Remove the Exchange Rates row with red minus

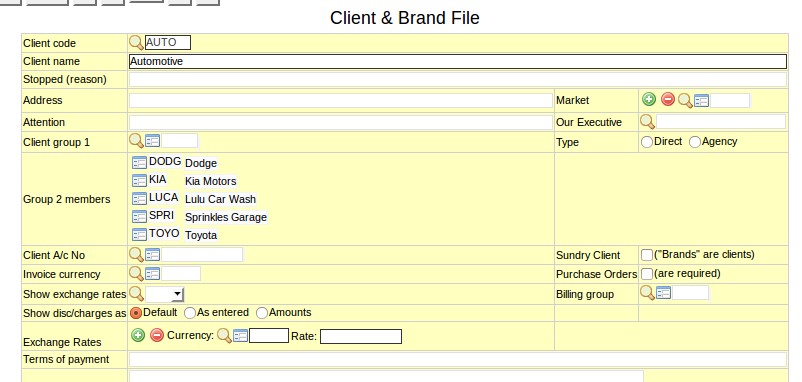pos(157,335)
